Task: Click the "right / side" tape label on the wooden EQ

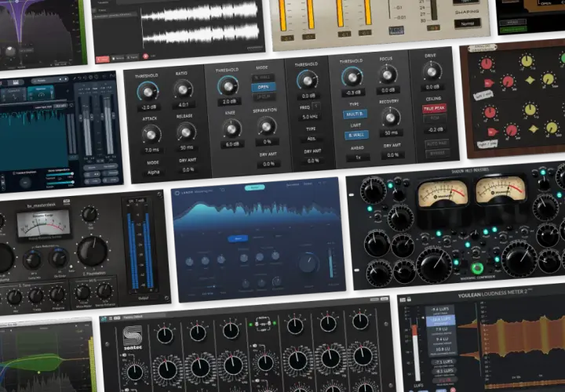Action: (x=487, y=144)
